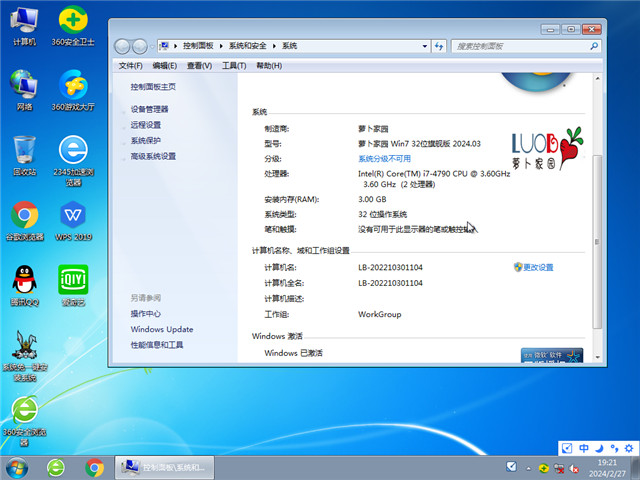The height and width of the screenshot is (480, 640).
Task: Click 控制面板 breadcrumb segment
Action: [198, 46]
